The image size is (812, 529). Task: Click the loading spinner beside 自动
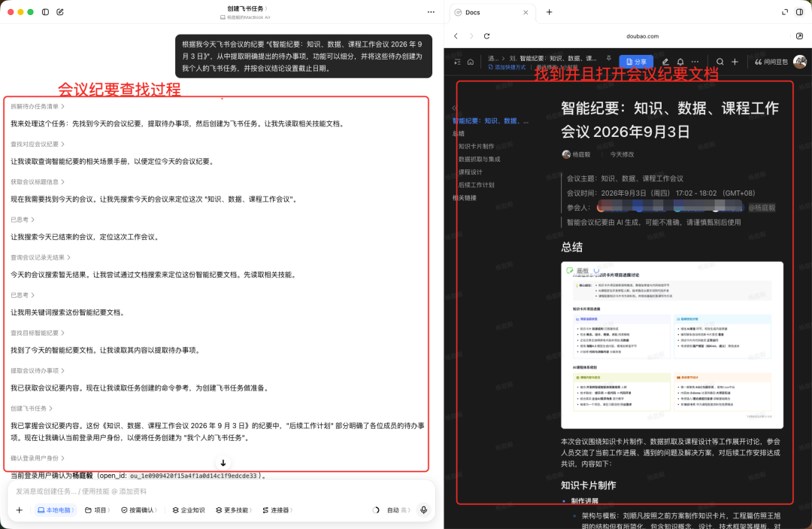point(376,510)
